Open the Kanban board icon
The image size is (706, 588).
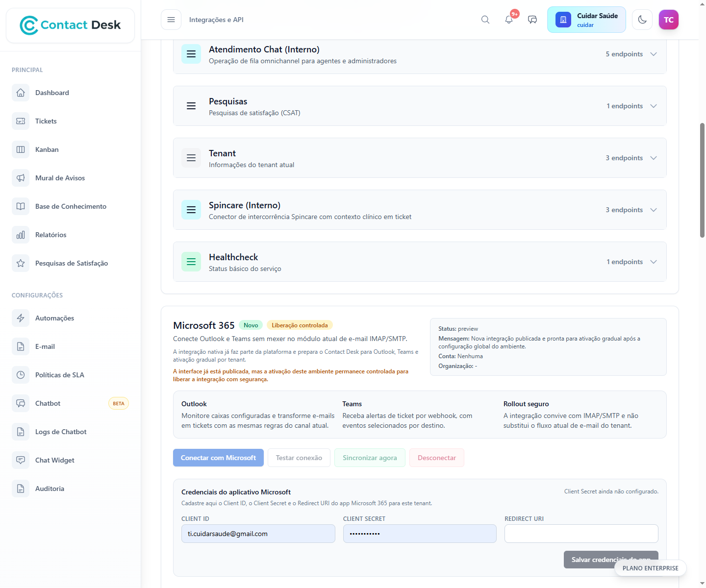pyautogui.click(x=21, y=149)
